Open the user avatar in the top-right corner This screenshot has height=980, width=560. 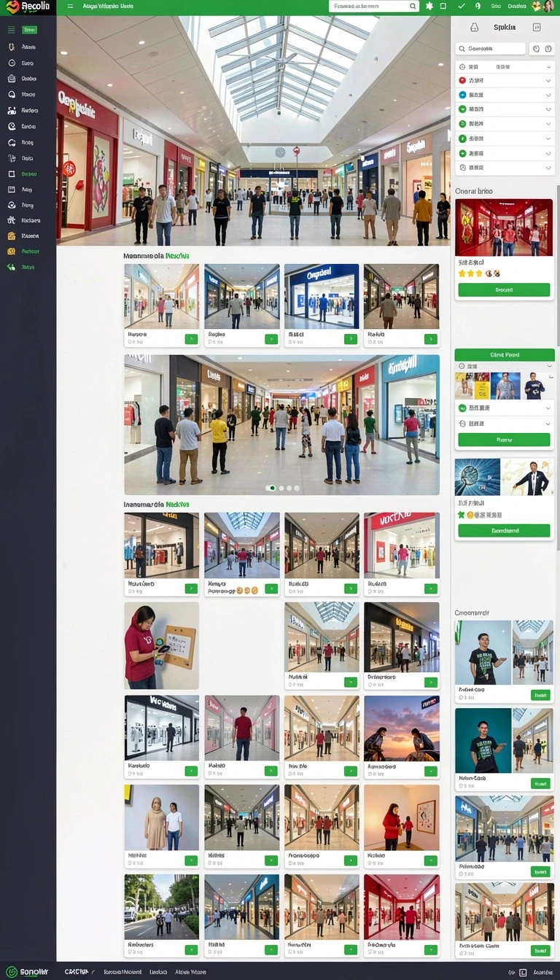[x=548, y=6]
